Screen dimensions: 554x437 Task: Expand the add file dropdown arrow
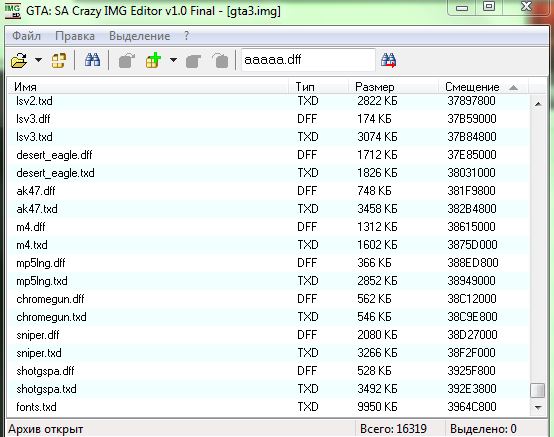pyautogui.click(x=173, y=60)
